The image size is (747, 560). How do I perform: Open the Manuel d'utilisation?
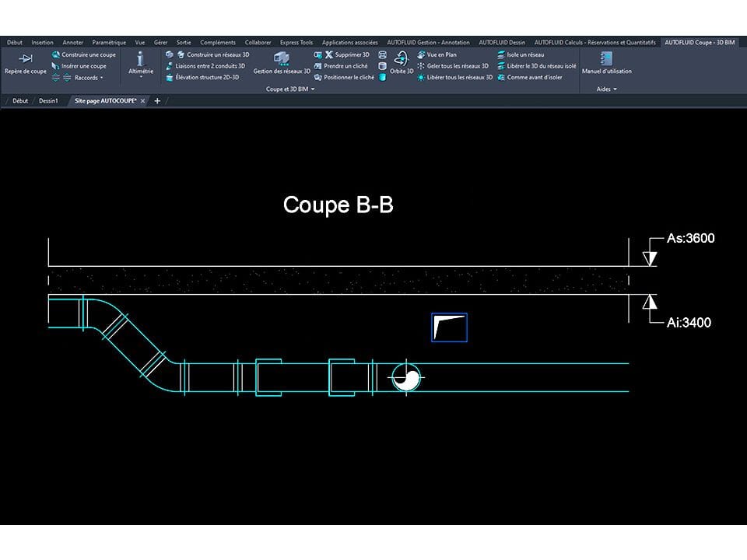click(x=606, y=62)
